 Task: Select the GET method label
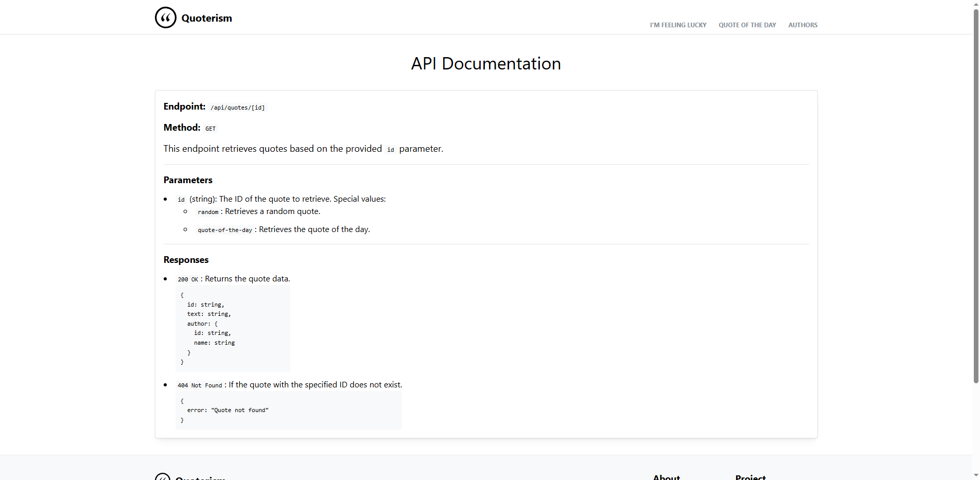pyautogui.click(x=210, y=129)
